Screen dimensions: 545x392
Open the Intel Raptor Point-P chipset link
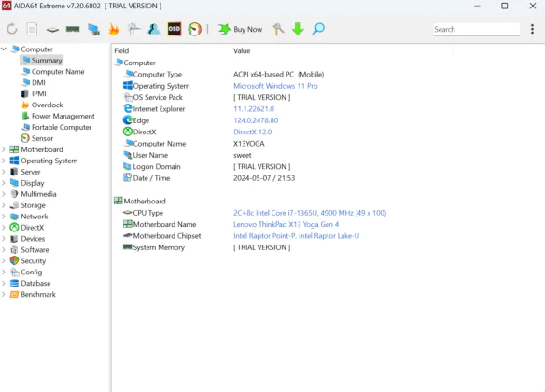[x=296, y=235]
